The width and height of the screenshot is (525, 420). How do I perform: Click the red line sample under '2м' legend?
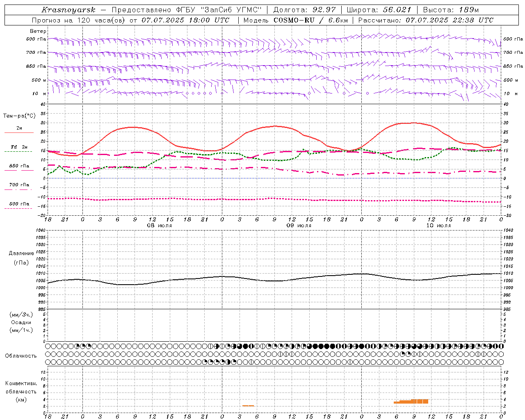[19, 132]
